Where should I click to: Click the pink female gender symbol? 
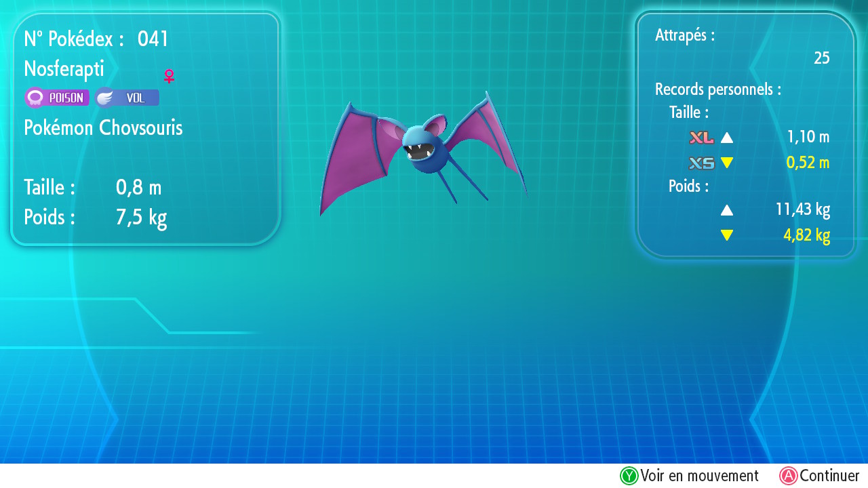tap(169, 76)
